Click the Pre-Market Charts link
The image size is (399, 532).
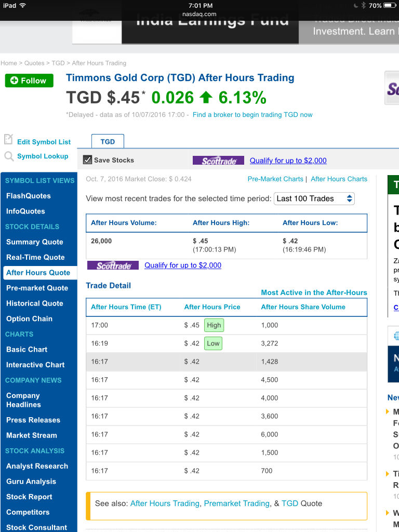275,179
